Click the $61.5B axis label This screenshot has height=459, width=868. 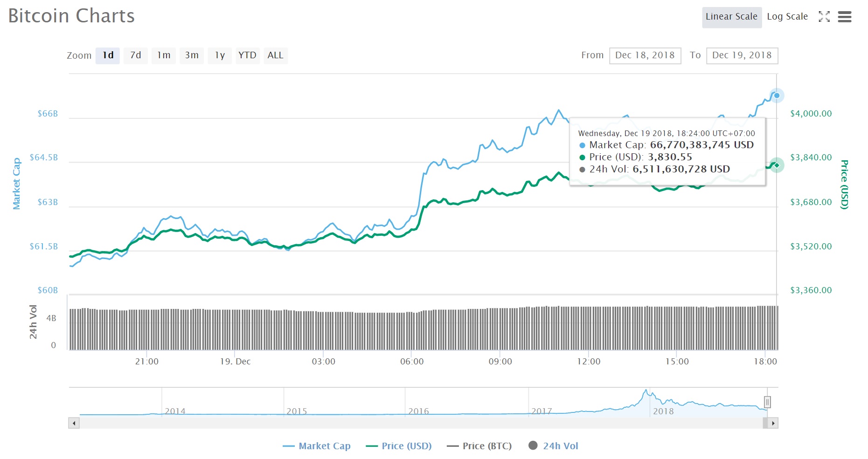(x=44, y=247)
